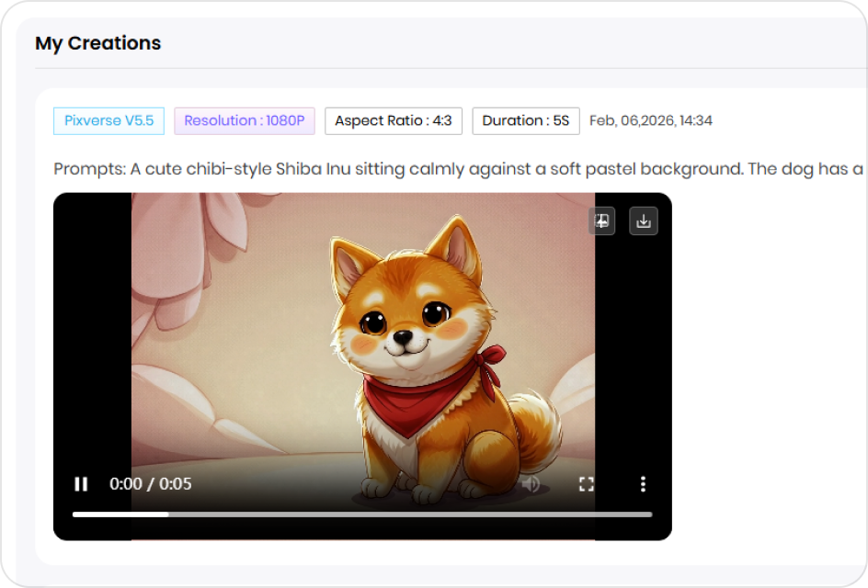Click the speaker icon on the player
The width and height of the screenshot is (868, 588).
tap(531, 484)
